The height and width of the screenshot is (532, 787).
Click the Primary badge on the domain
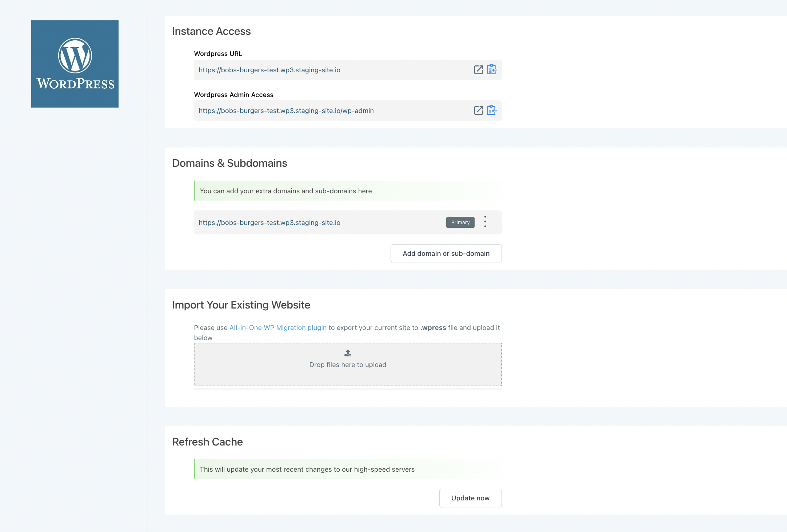coord(460,222)
